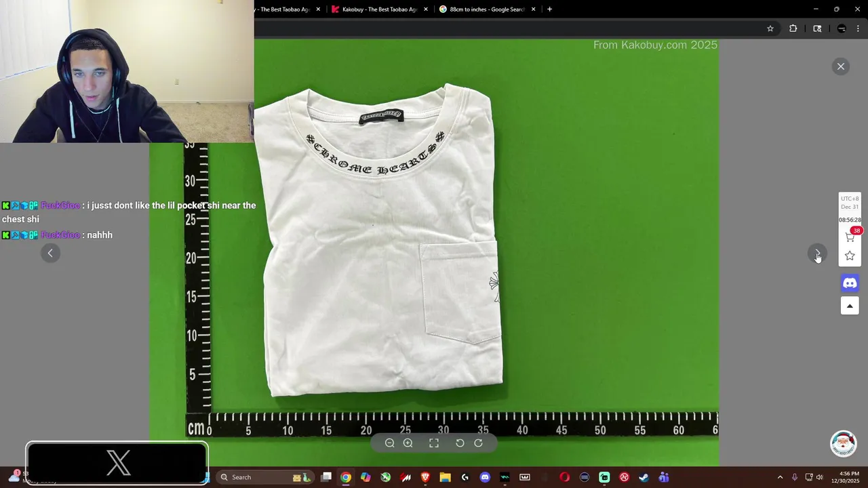Rotate the image counterclockwise
The height and width of the screenshot is (488, 868).
tap(460, 443)
